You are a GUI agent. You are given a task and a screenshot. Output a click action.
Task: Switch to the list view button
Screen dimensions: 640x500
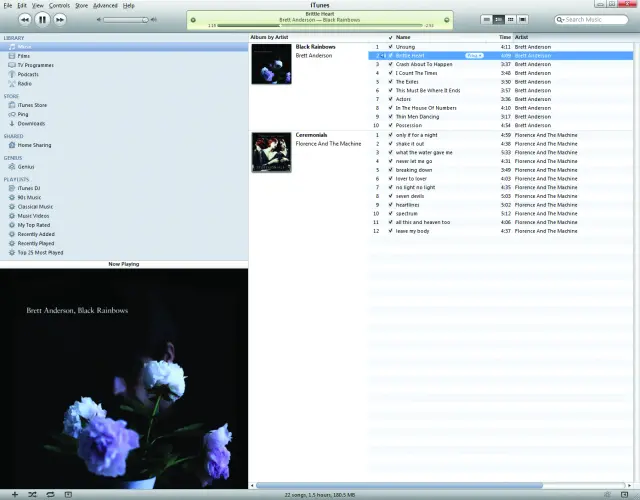pos(487,19)
